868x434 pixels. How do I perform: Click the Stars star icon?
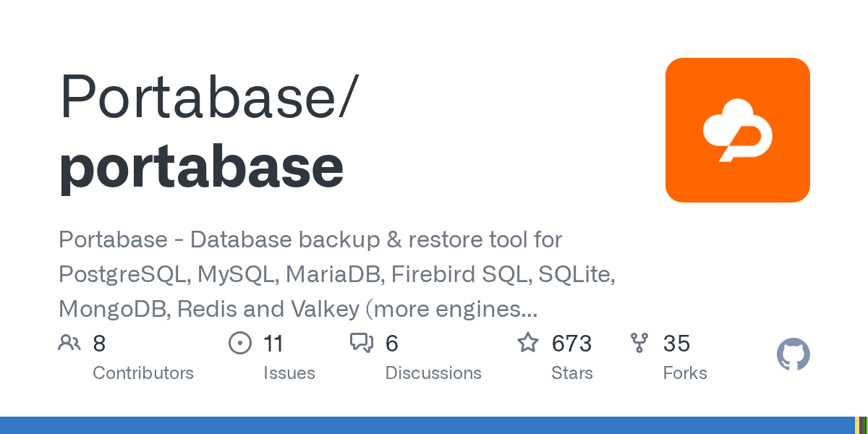click(528, 343)
